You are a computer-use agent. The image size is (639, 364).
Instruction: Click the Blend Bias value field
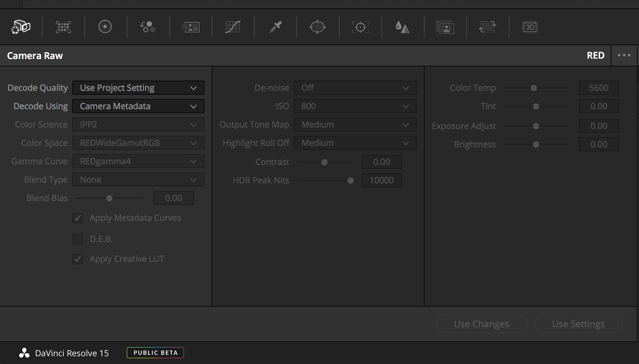coord(174,198)
